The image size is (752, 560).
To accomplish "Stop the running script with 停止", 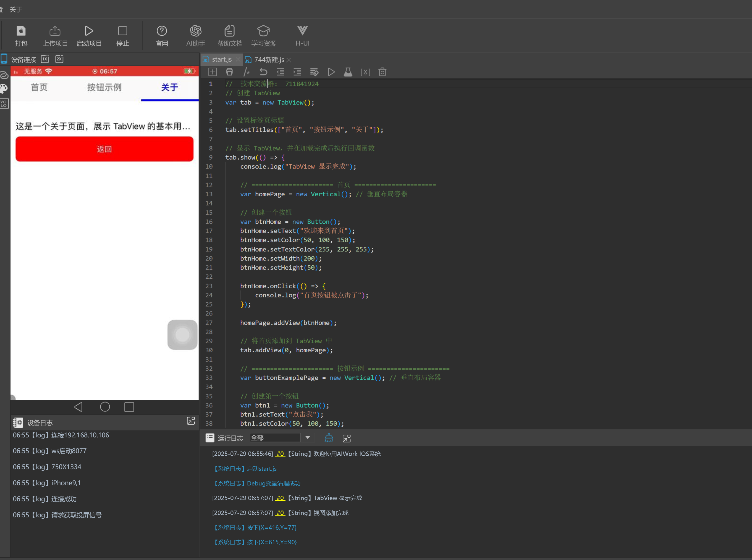I will point(122,36).
